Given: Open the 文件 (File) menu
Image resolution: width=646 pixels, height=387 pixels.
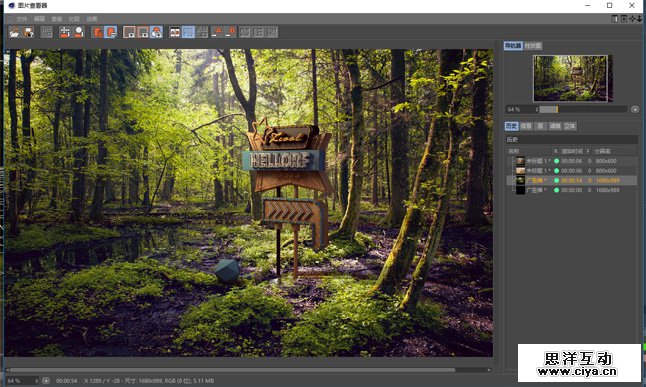Looking at the screenshot, I should (21, 19).
